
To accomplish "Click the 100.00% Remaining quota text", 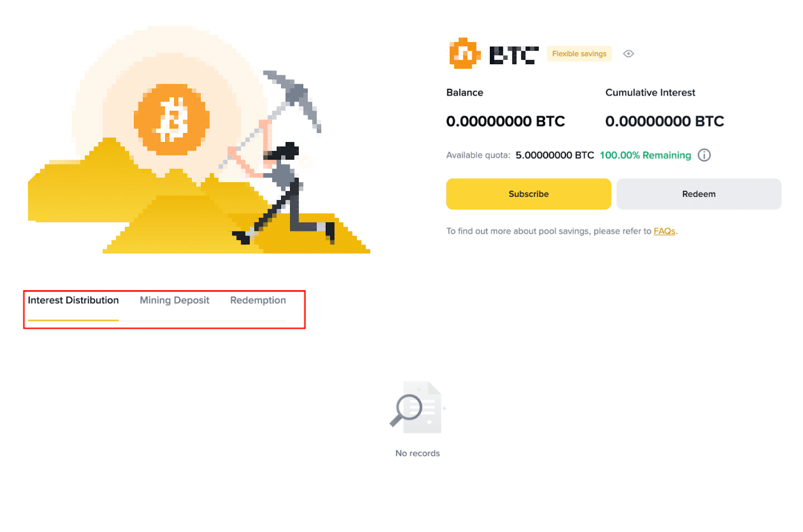I will (x=645, y=155).
